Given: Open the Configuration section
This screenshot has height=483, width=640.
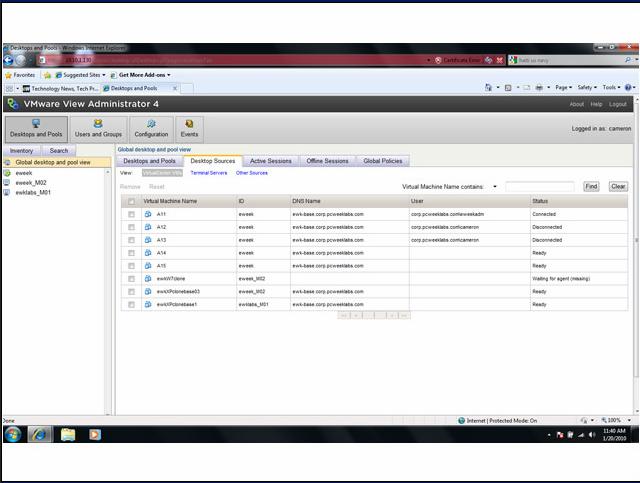Looking at the screenshot, I should 151,129.
